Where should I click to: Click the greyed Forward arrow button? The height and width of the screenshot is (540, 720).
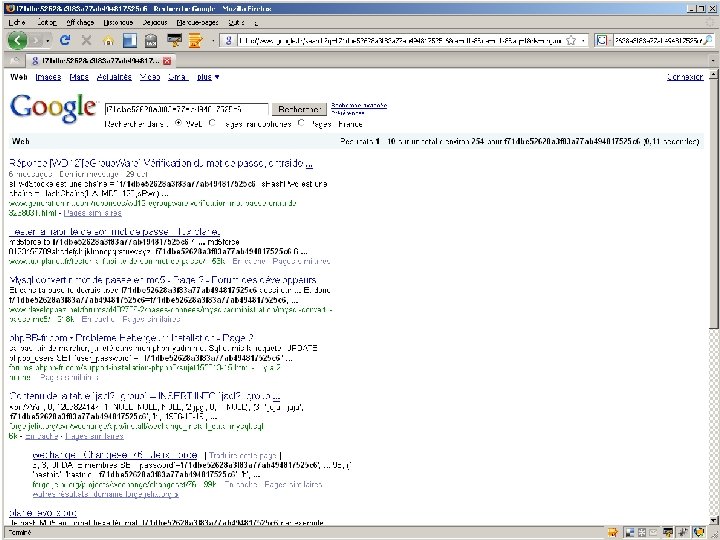coord(35,40)
